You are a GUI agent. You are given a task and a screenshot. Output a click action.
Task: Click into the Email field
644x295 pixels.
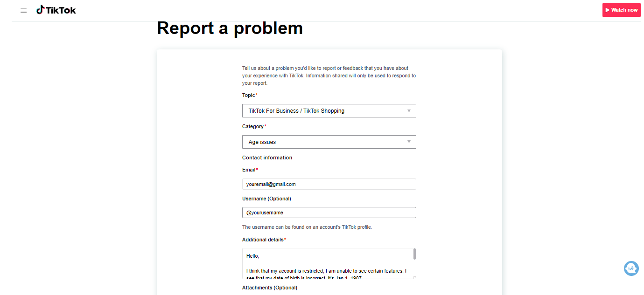coord(329,184)
